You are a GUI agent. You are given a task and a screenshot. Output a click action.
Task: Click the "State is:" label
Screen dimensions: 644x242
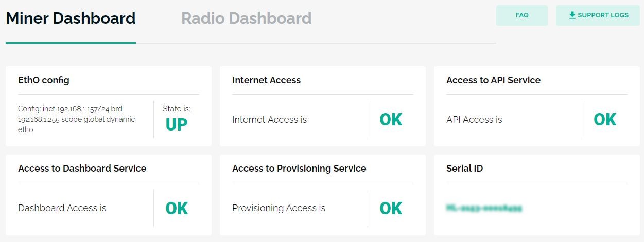point(177,109)
